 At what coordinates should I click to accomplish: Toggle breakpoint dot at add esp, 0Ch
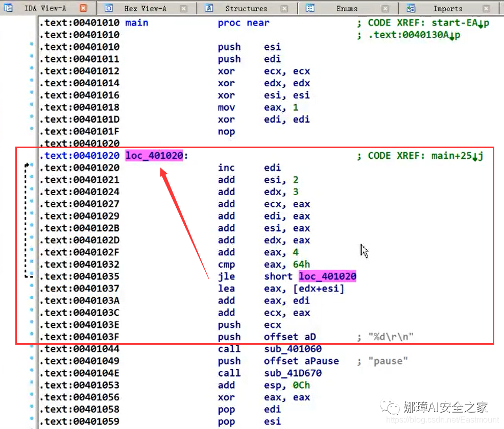(32, 382)
